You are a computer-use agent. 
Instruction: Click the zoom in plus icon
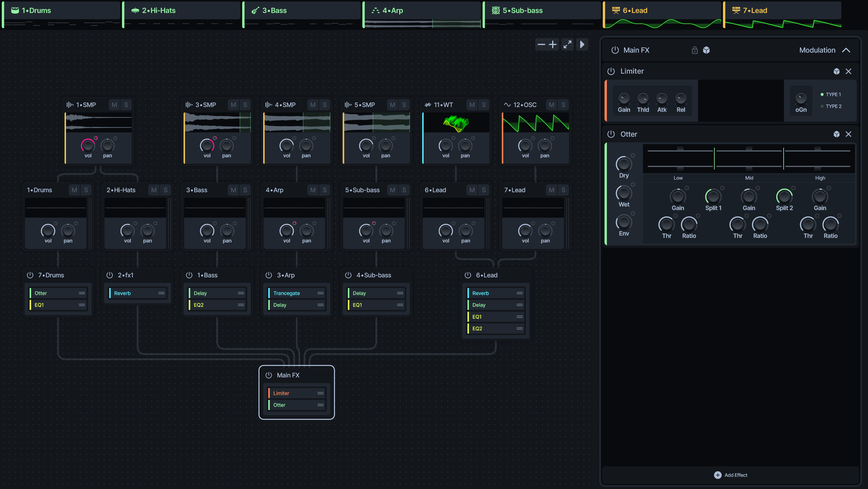[553, 44]
